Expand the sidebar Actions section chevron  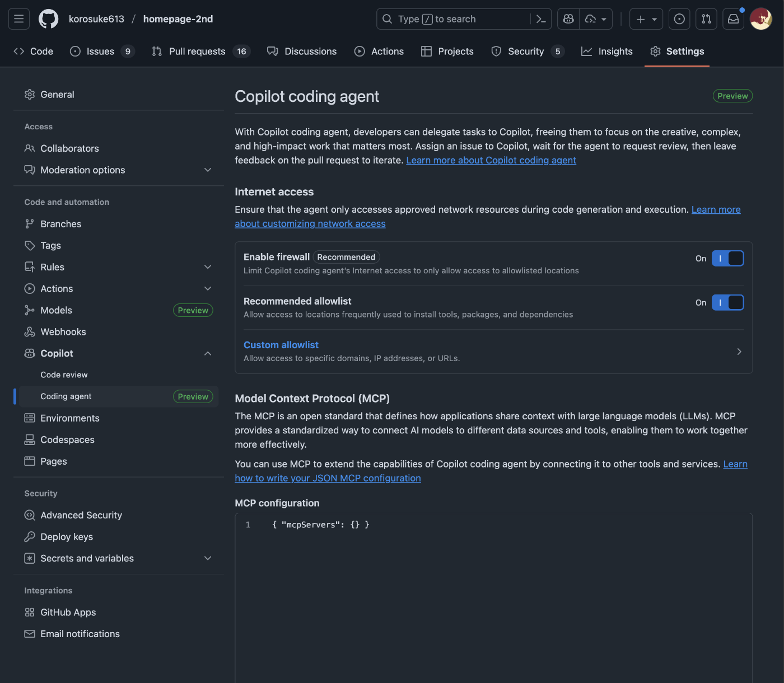[x=208, y=289]
